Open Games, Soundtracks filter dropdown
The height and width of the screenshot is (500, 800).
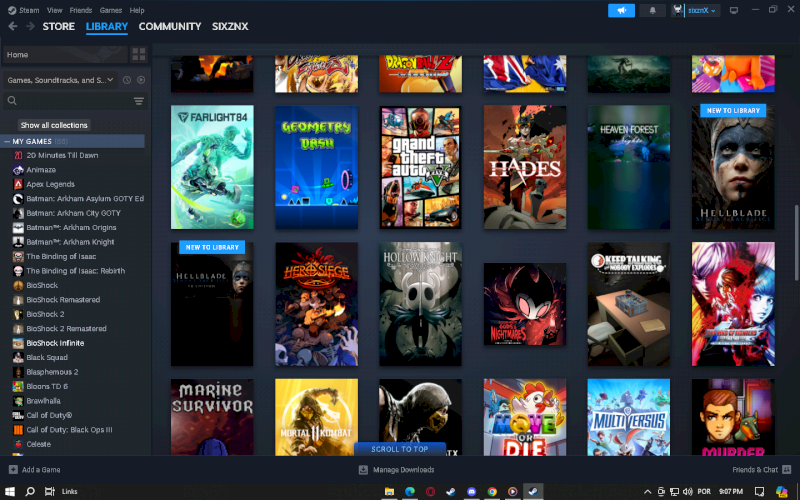60,80
